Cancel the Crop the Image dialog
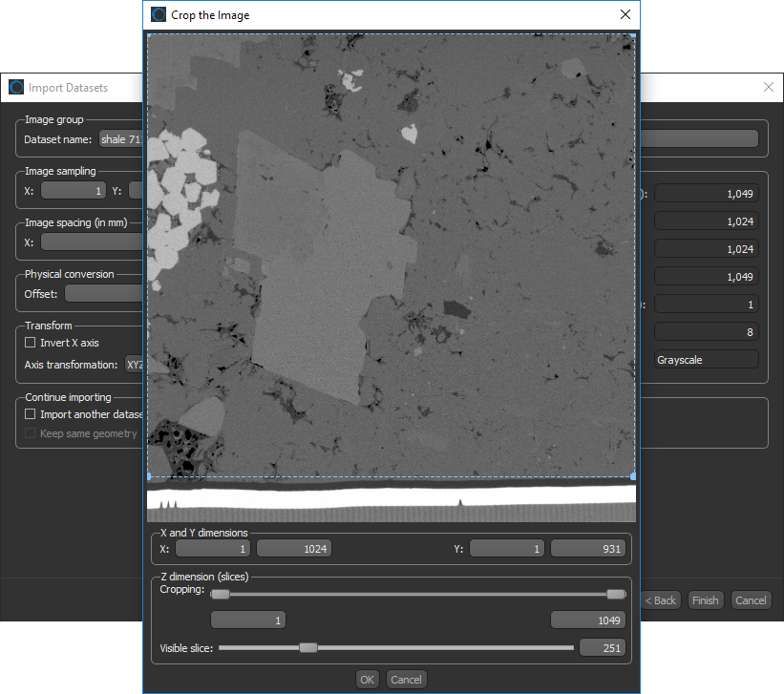The width and height of the screenshot is (784, 694). 406,680
